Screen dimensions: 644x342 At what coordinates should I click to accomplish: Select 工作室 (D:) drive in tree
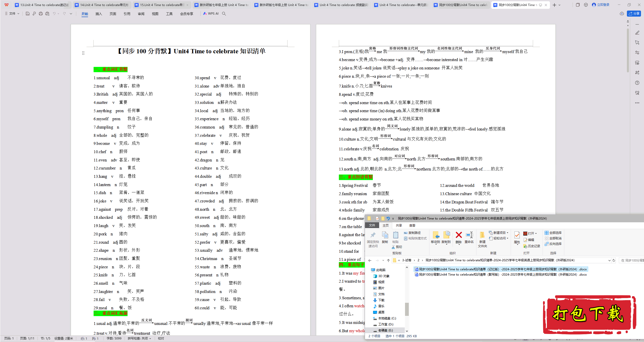coord(383,324)
